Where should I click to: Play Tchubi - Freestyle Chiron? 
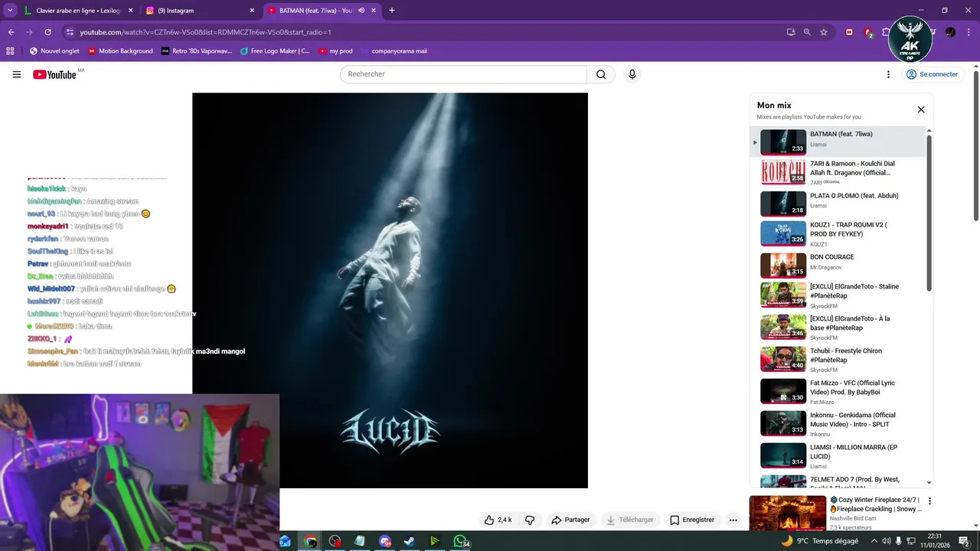point(838,359)
